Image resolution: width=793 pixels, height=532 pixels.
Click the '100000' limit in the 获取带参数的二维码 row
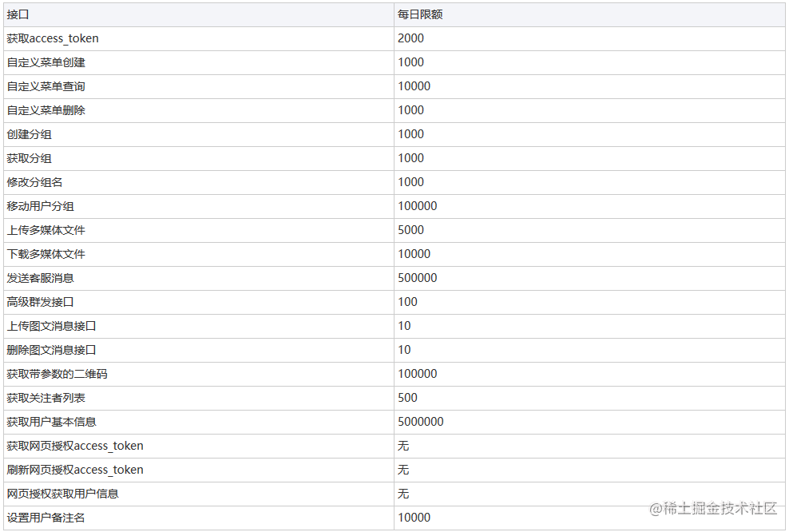417,374
